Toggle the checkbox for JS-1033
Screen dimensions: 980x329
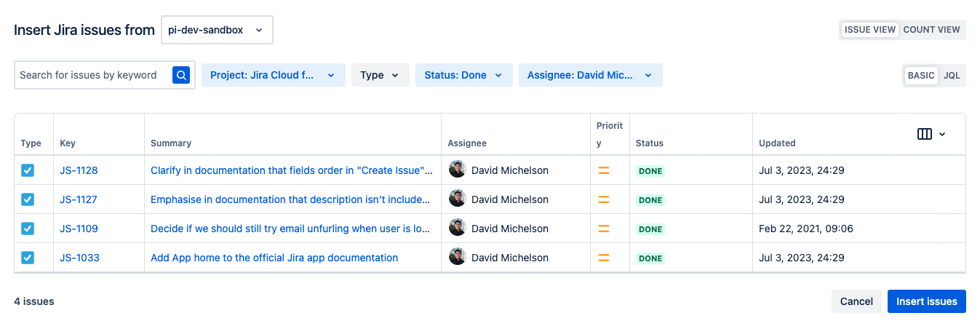28,258
